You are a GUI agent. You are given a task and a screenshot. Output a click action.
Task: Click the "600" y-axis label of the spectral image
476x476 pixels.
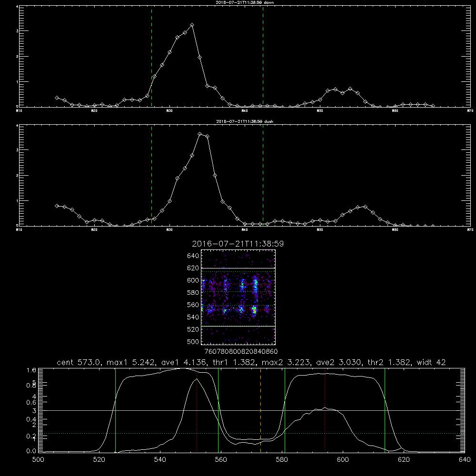[193, 280]
